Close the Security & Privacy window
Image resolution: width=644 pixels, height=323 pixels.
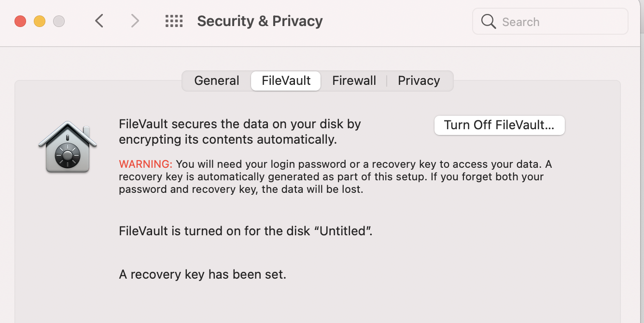(20, 21)
